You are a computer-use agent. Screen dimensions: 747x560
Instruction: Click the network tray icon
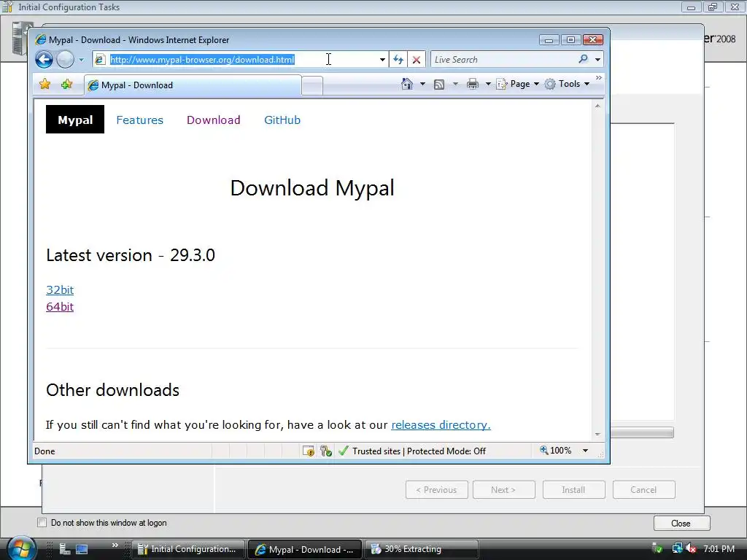point(677,548)
